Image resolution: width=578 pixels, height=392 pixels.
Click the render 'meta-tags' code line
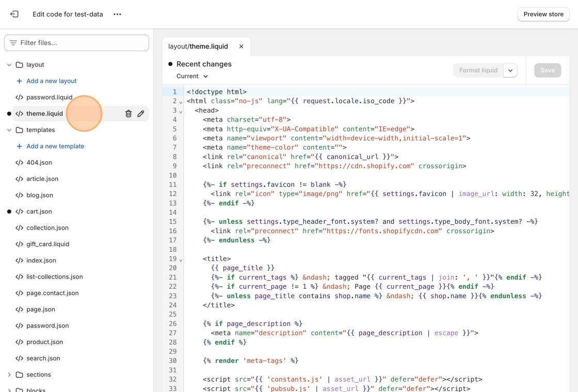click(250, 361)
